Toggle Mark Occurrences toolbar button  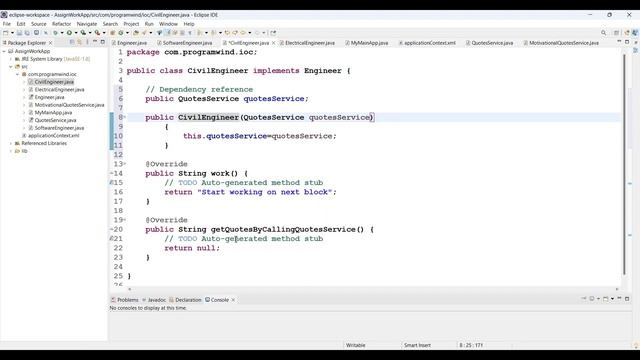(x=167, y=33)
